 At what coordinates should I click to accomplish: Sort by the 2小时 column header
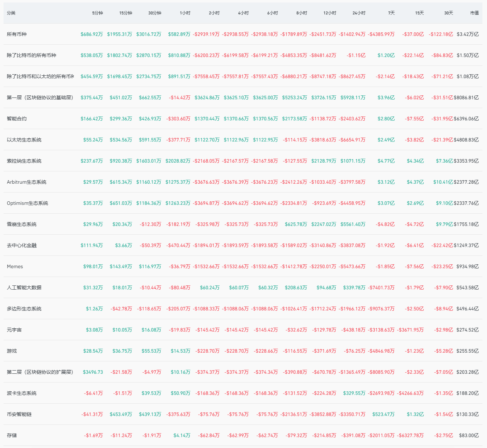click(x=214, y=13)
